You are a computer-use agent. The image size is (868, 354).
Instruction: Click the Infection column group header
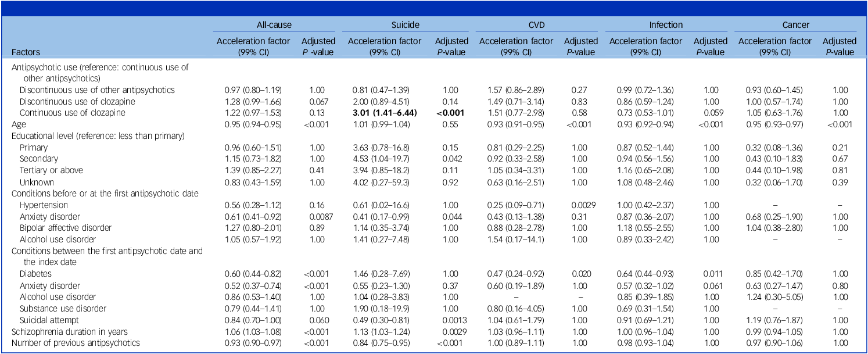tap(666, 25)
